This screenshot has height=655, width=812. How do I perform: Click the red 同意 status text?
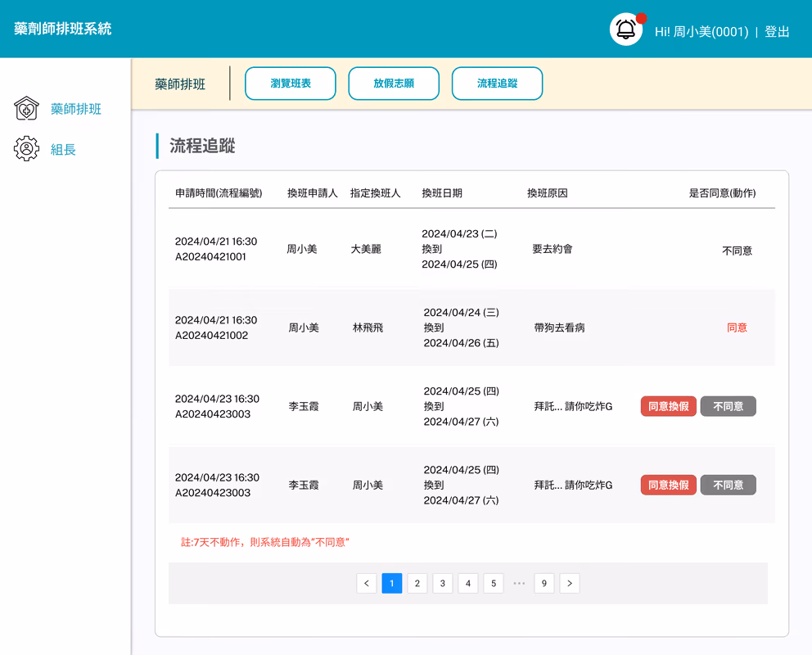tap(737, 327)
